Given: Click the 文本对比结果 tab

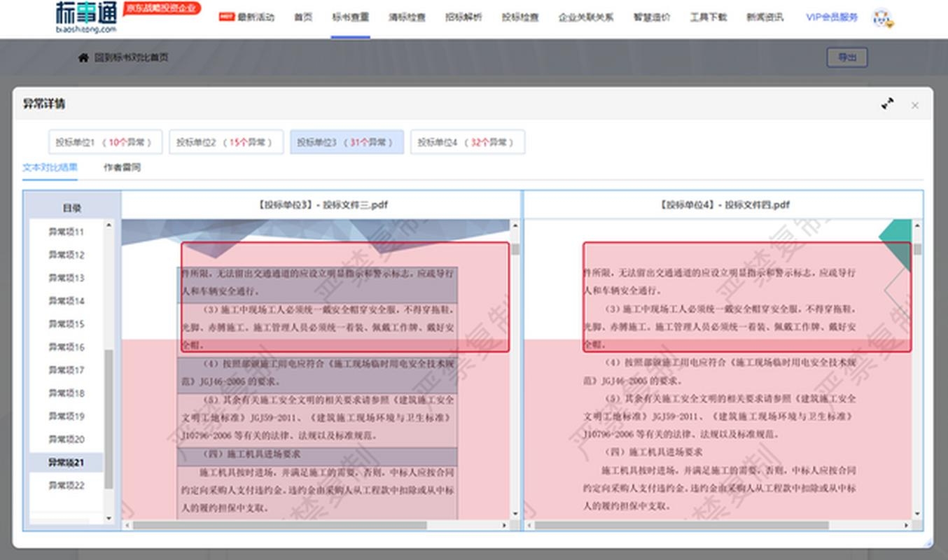Looking at the screenshot, I should click(x=49, y=167).
